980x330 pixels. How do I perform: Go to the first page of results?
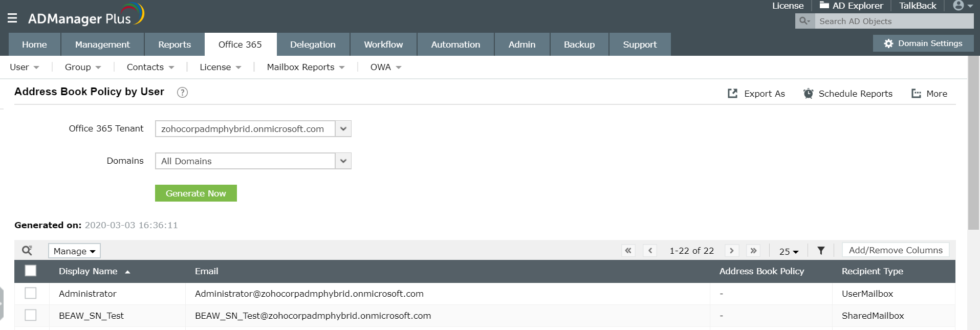click(628, 251)
